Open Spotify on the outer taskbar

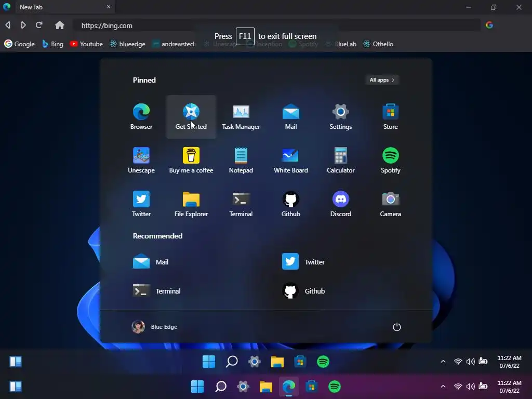point(335,387)
